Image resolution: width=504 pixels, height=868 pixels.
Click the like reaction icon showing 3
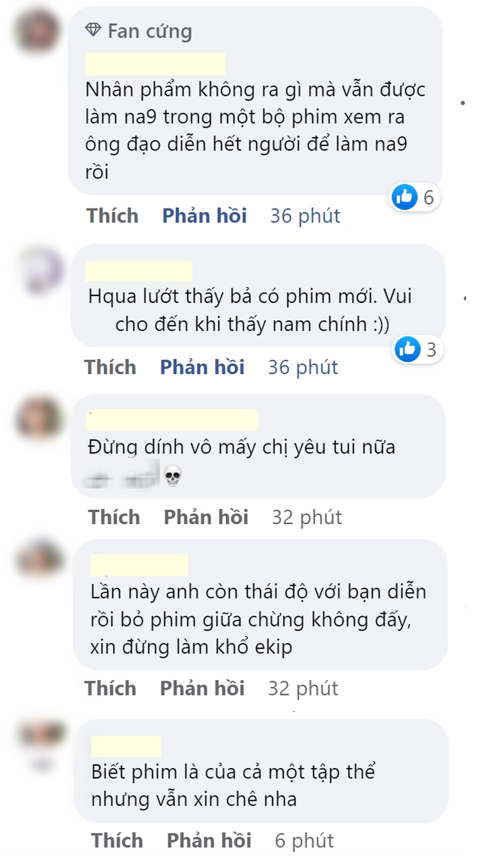click(x=407, y=349)
